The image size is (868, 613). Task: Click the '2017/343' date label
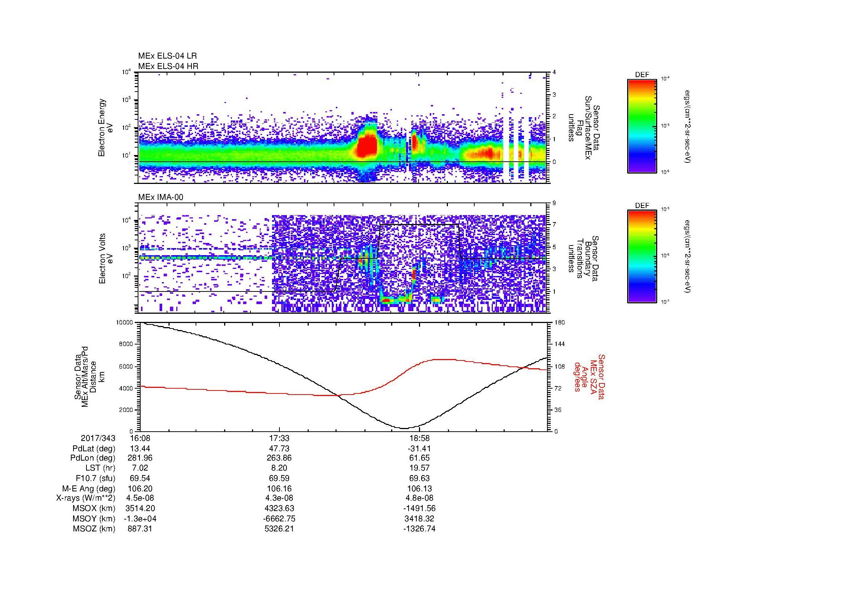pos(98,438)
